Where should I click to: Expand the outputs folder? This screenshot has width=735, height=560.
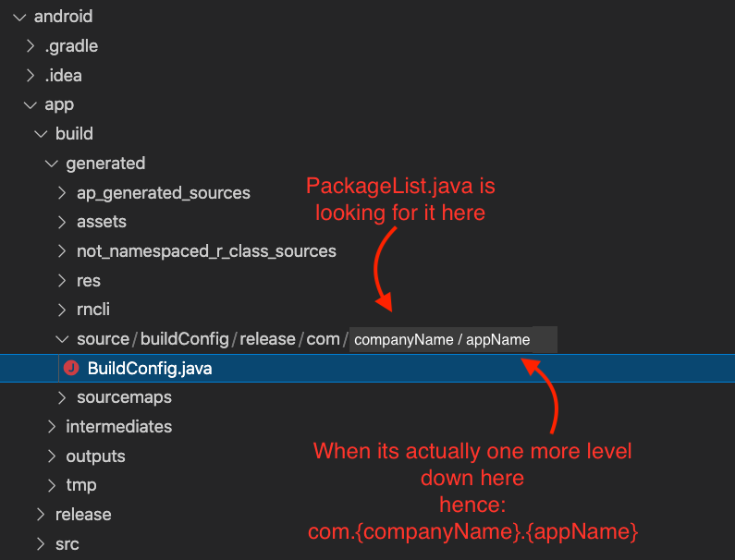(95, 457)
